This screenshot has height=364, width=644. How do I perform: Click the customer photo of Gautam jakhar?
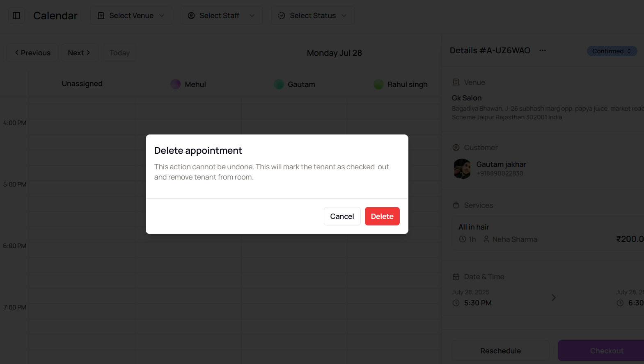(x=462, y=168)
